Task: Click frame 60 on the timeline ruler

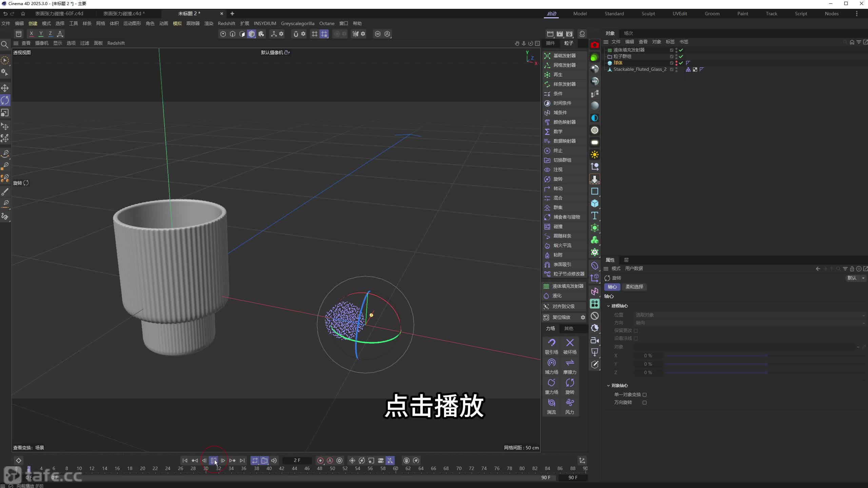Action: point(395,469)
